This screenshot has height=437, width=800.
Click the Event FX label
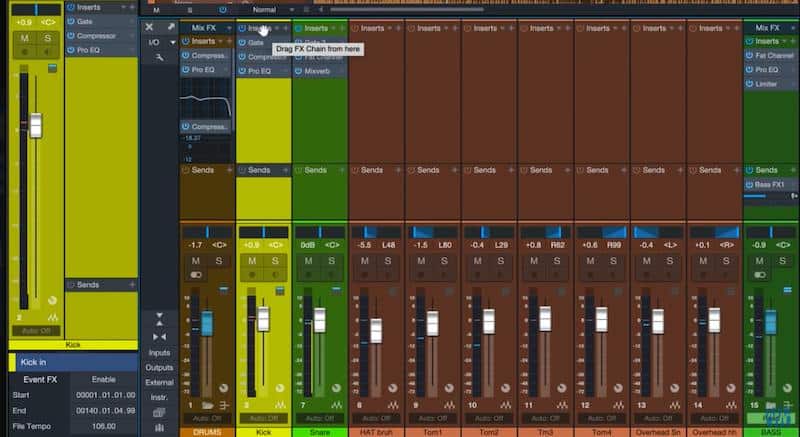coord(40,379)
